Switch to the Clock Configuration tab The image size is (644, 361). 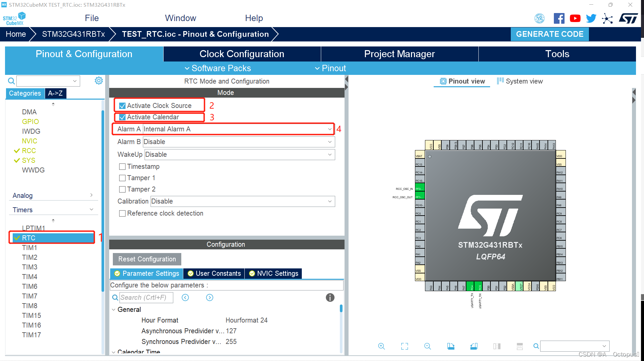[242, 54]
